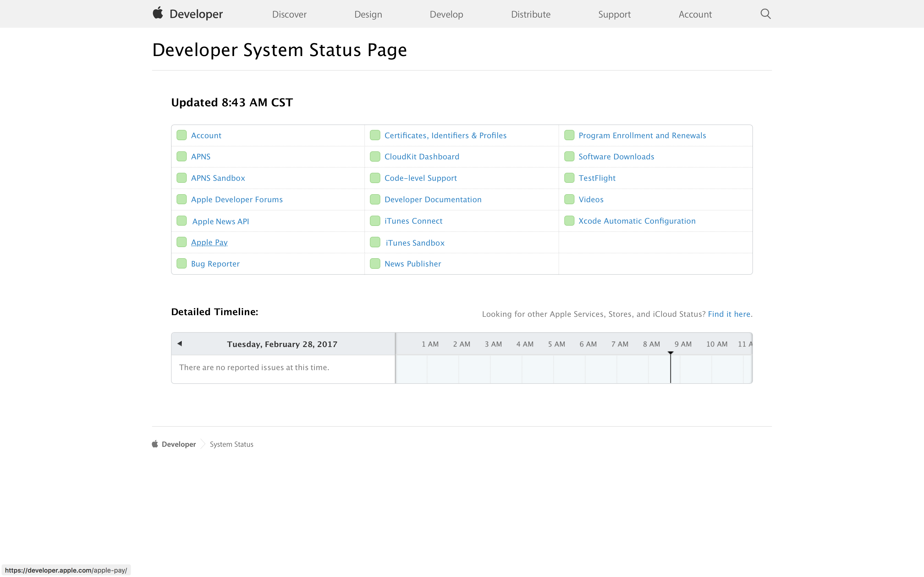Click the Xcode Automatic Configuration link

click(x=637, y=221)
